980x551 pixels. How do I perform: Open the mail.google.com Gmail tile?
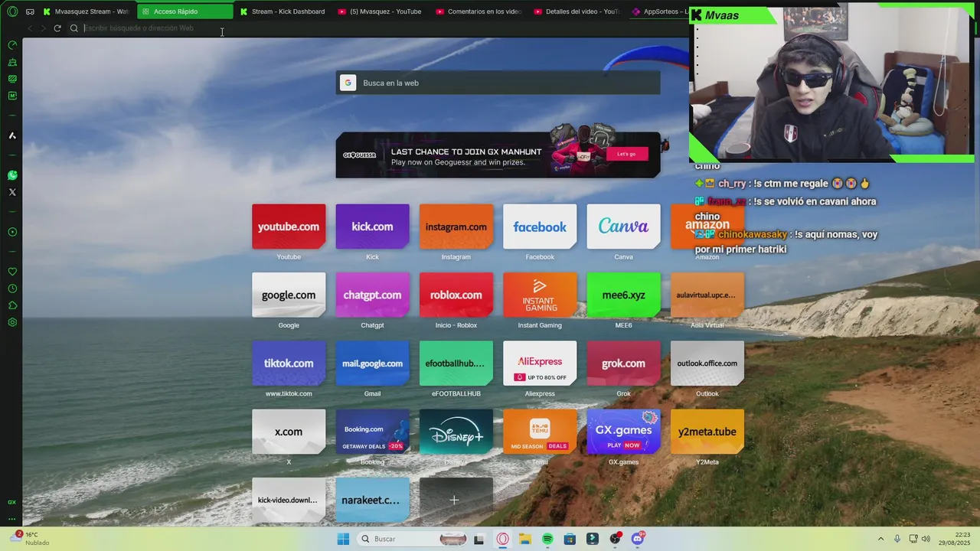point(372,364)
